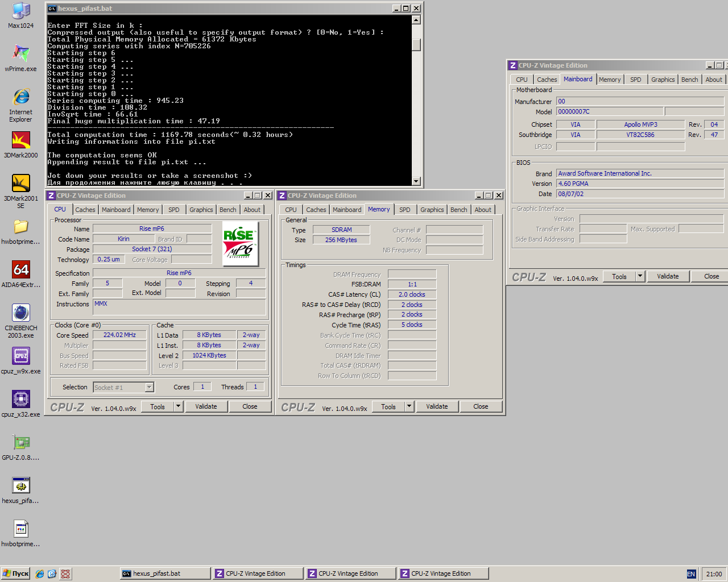Click Tools button in Mainboard window

(619, 276)
